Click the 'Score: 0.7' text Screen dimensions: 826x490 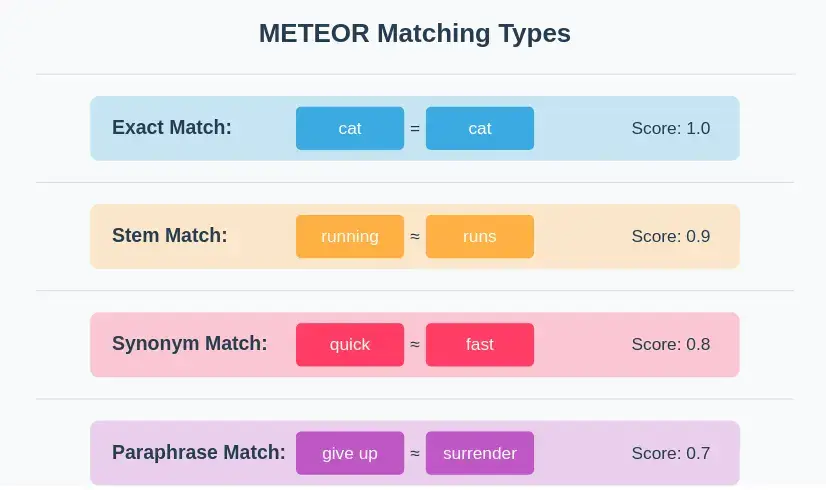(x=671, y=453)
